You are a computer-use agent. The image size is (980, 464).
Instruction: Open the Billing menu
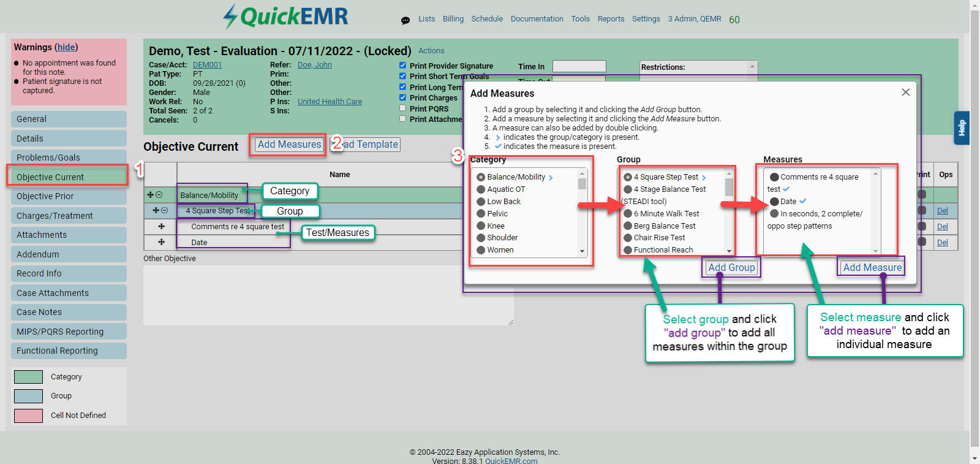click(453, 19)
